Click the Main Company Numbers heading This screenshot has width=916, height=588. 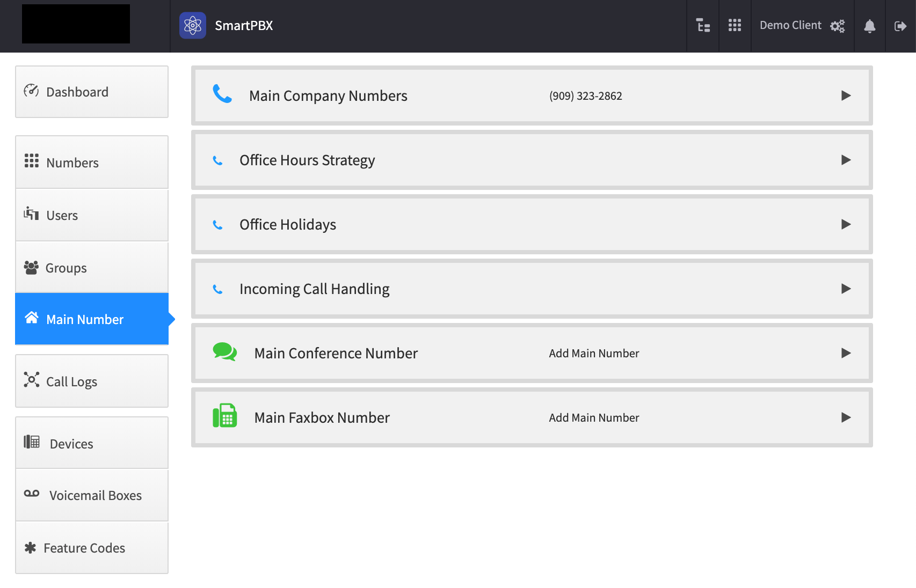(x=328, y=95)
